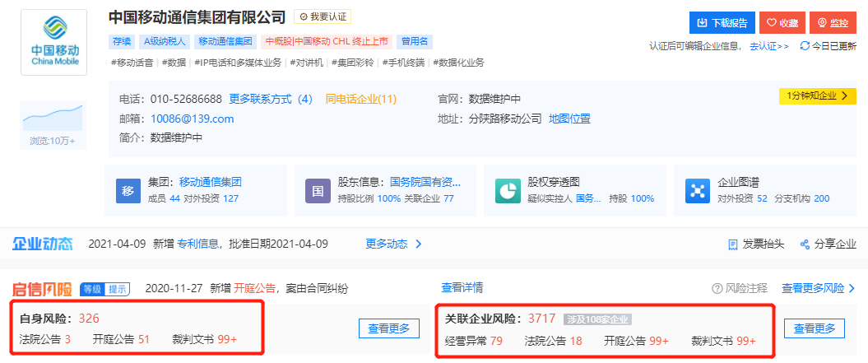Viewport: 868px width, 363px height.
Task: Click the 涉及108家企业 gray badge
Action: (598, 319)
